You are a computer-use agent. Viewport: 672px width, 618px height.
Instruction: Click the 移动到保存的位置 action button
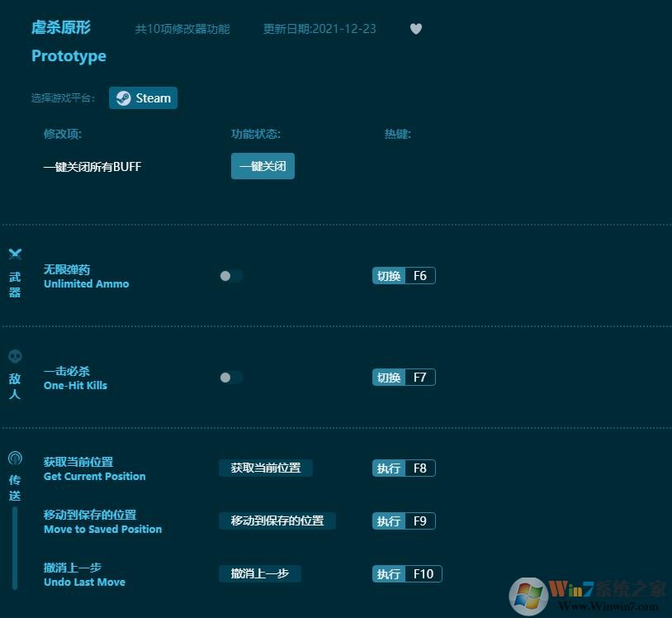click(277, 521)
